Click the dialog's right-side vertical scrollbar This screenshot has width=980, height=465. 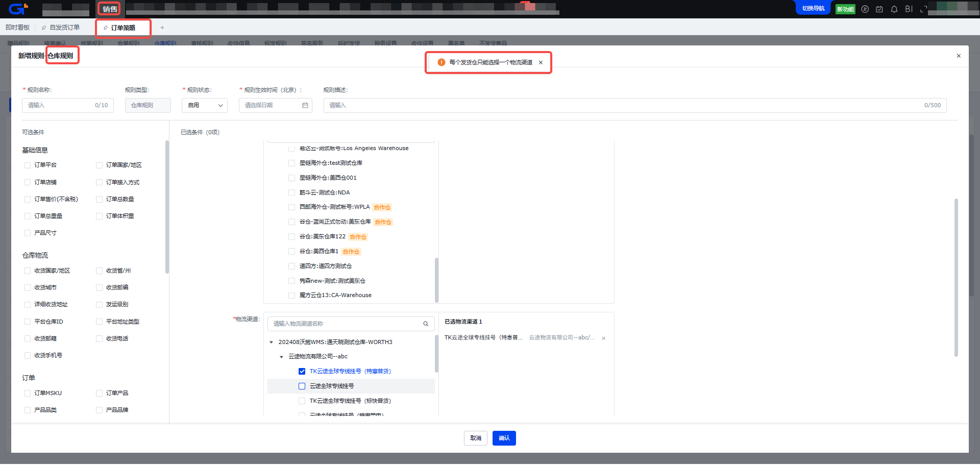(956, 278)
